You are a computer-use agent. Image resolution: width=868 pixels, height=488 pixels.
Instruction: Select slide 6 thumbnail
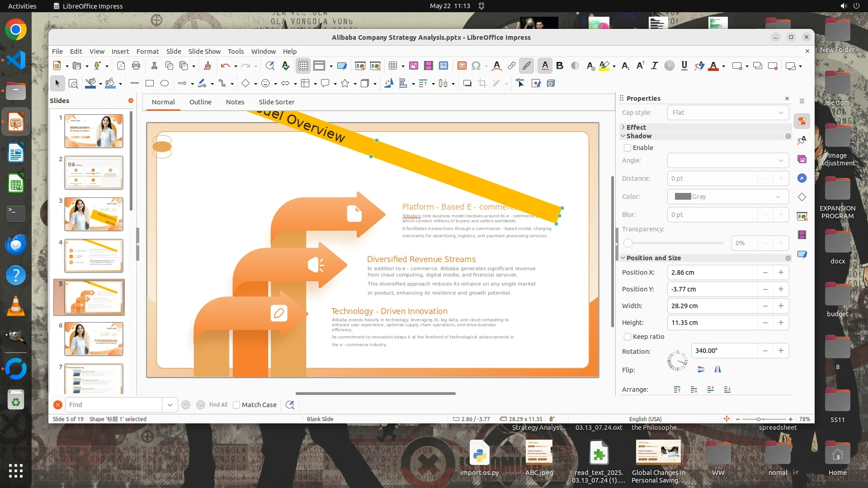pos(94,338)
